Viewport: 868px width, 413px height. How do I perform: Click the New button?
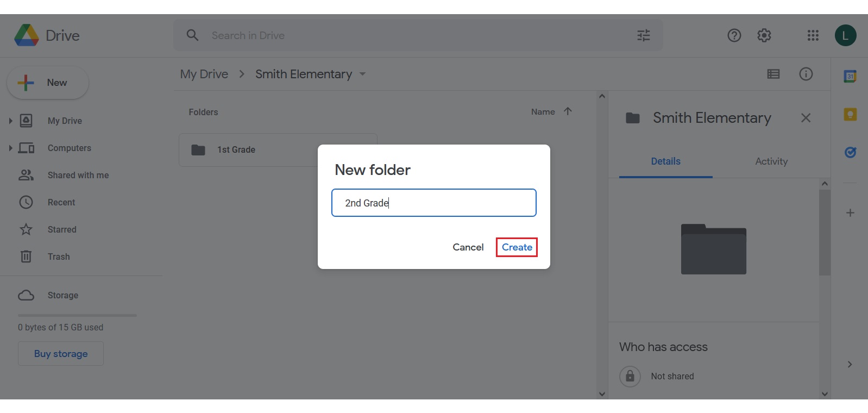(x=48, y=83)
